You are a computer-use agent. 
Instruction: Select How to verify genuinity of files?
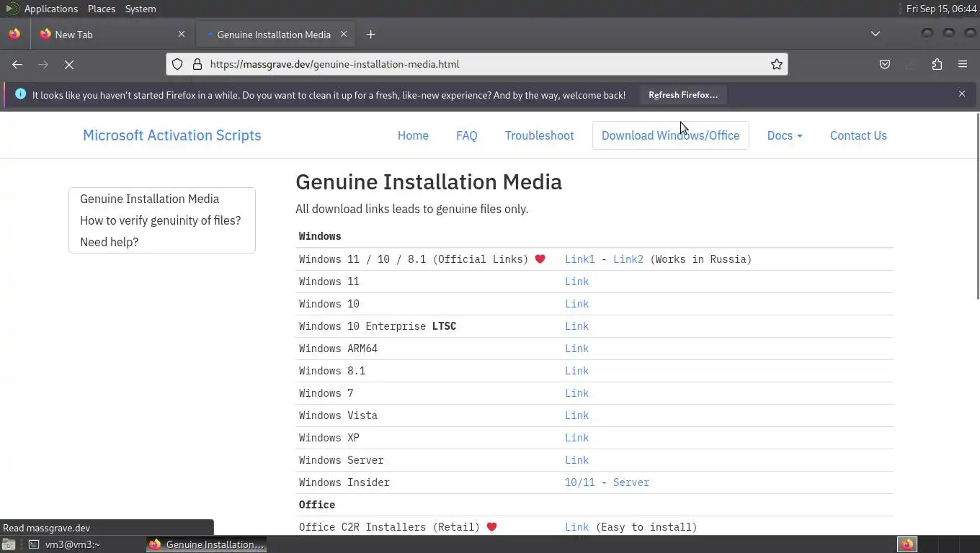click(x=160, y=220)
